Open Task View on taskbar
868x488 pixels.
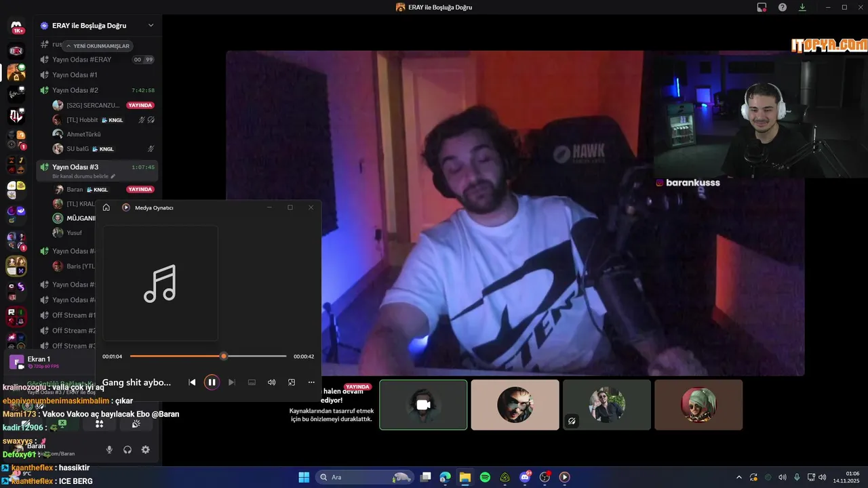click(x=425, y=477)
